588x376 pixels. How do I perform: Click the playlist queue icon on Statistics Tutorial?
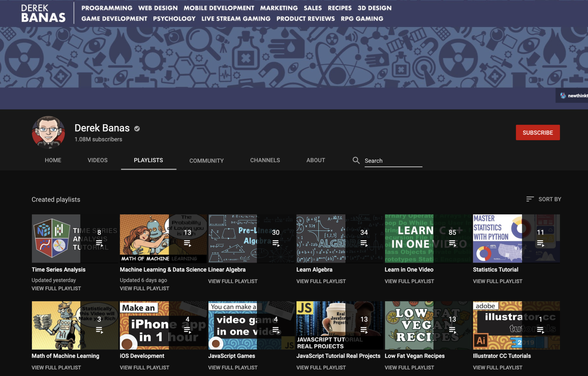click(x=541, y=243)
